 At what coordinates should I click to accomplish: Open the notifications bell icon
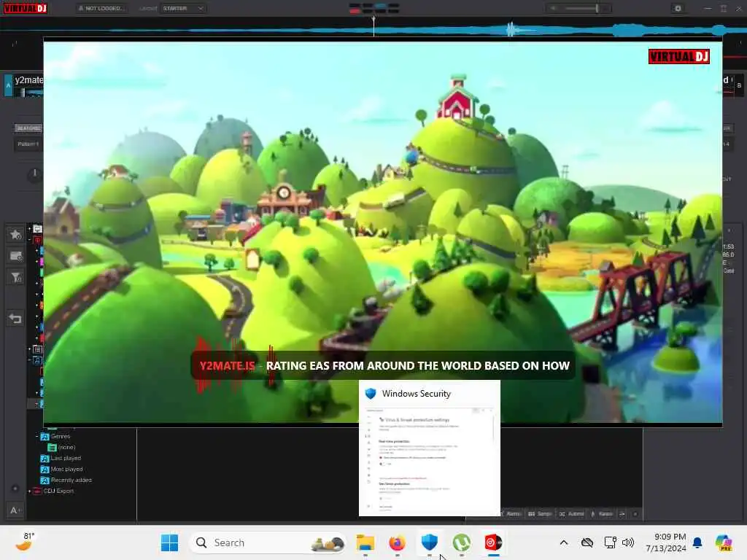697,542
